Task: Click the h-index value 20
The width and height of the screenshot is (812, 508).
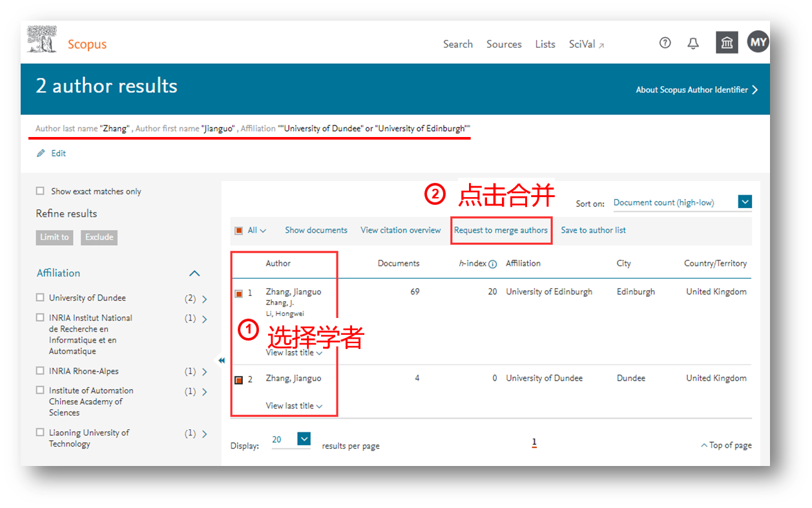Action: [492, 292]
